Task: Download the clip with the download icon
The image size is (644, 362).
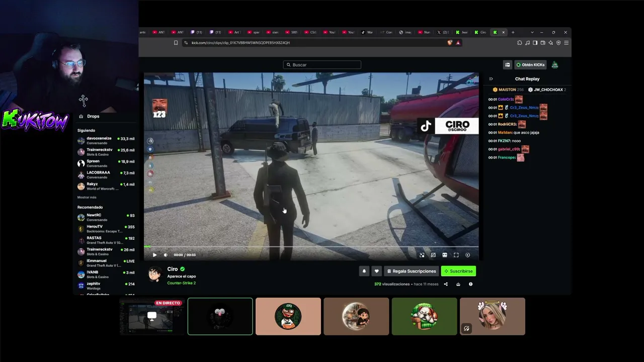Action: [x=458, y=284]
